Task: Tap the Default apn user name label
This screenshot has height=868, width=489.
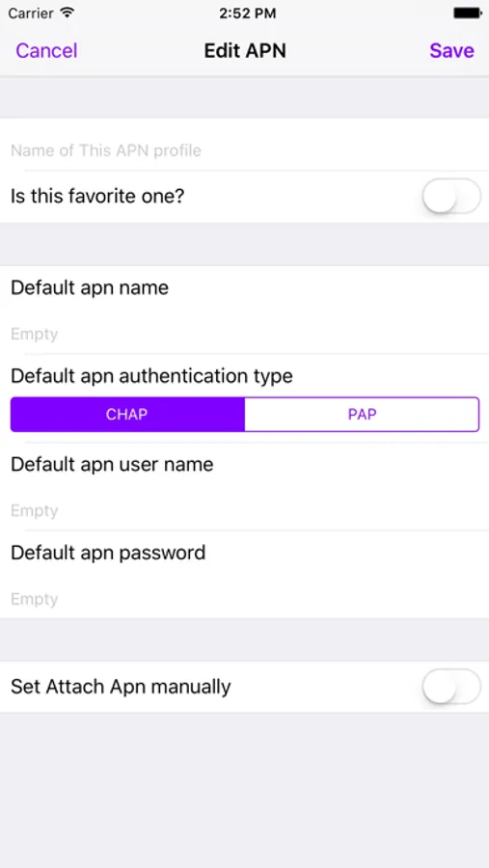Action: [x=112, y=465]
